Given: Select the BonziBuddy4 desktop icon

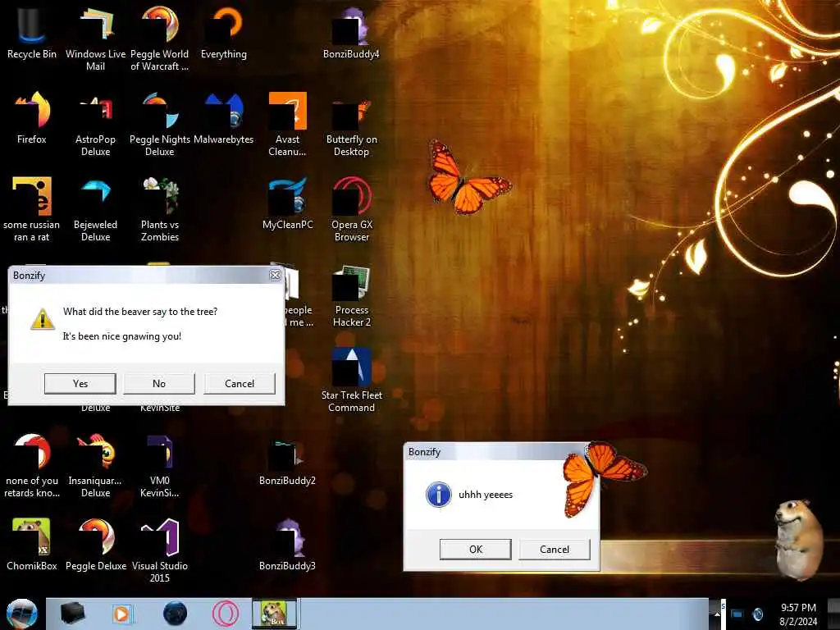Looking at the screenshot, I should [x=351, y=32].
